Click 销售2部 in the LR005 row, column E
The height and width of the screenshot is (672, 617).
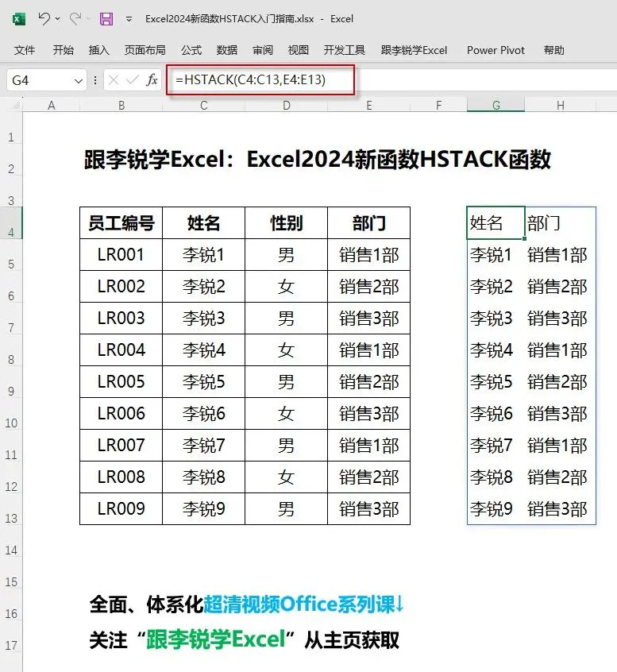(369, 381)
